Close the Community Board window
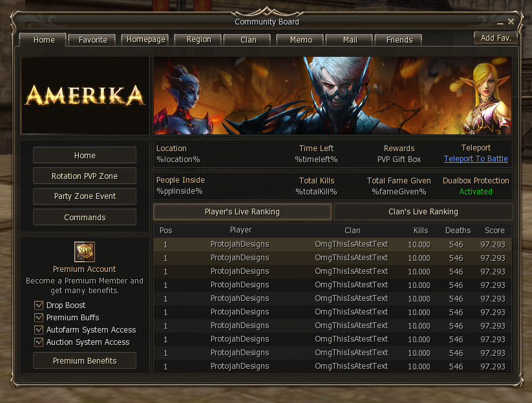The height and width of the screenshot is (403, 532). point(511,22)
